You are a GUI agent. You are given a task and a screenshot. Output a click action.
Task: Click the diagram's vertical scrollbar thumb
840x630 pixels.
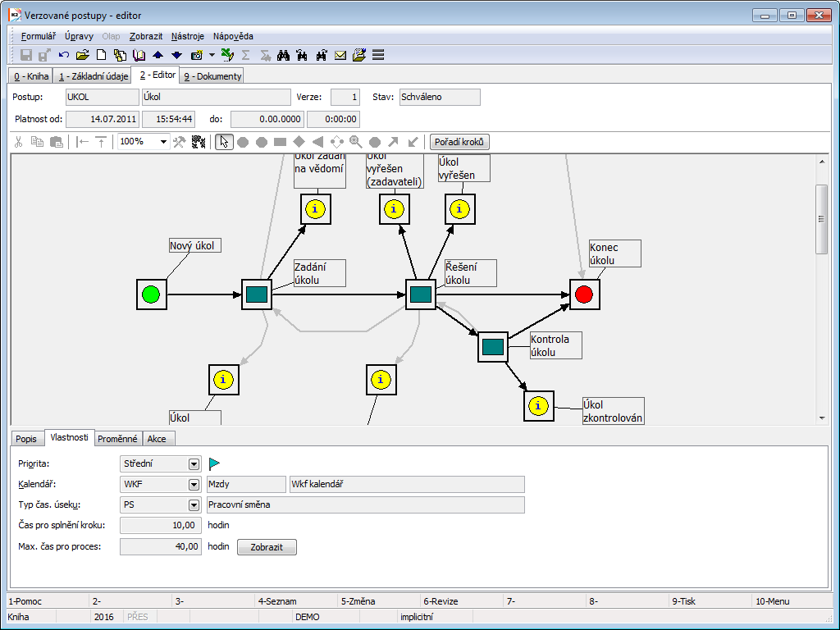point(821,219)
